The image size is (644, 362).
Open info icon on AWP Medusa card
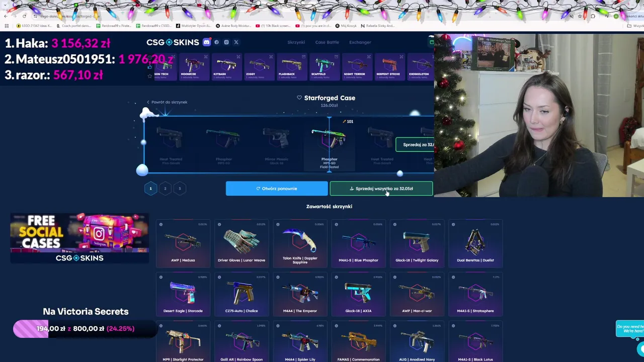(161, 224)
